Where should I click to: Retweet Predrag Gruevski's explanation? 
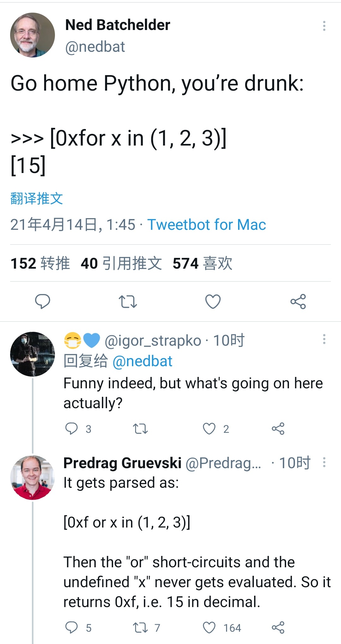[x=140, y=628]
